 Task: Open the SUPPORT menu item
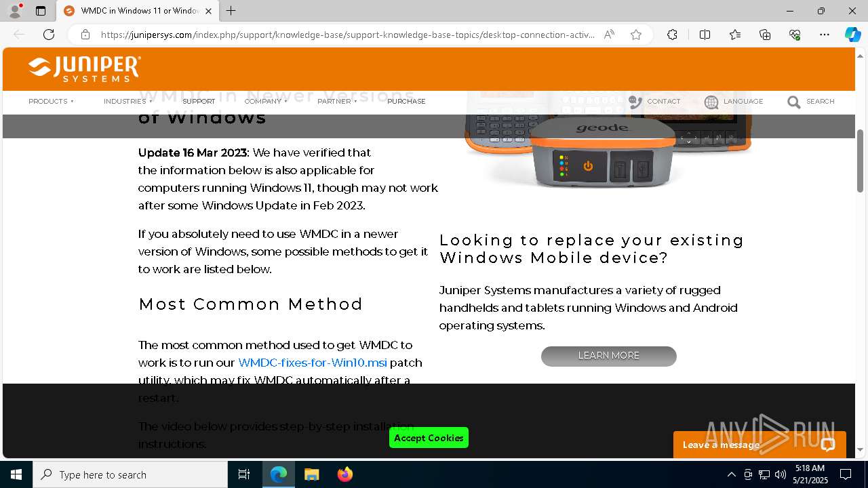click(199, 101)
